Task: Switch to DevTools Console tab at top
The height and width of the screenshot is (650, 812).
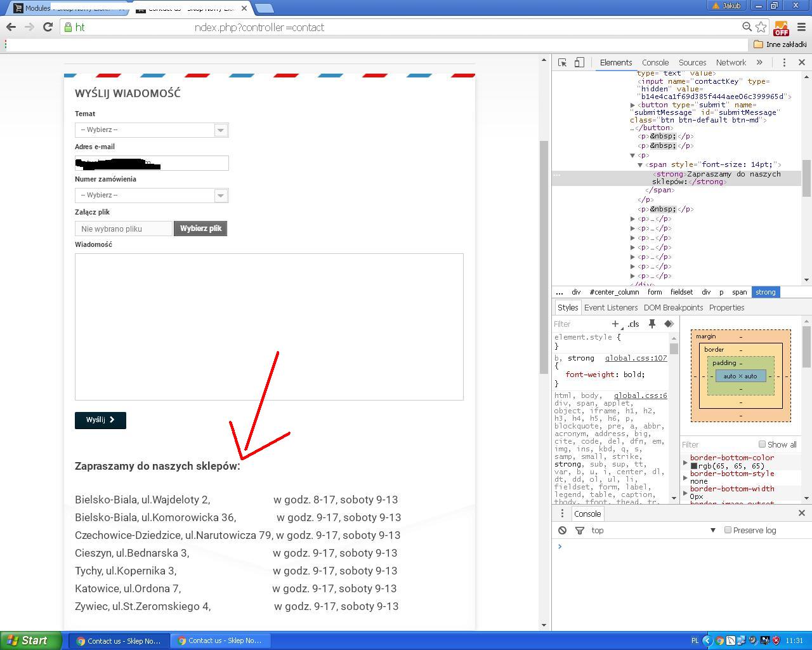Action: (x=655, y=62)
